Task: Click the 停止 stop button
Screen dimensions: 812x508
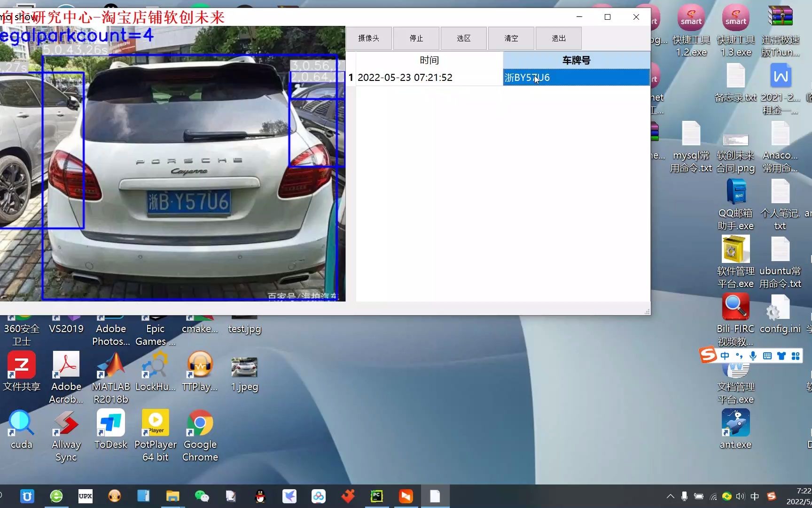Action: [416, 38]
